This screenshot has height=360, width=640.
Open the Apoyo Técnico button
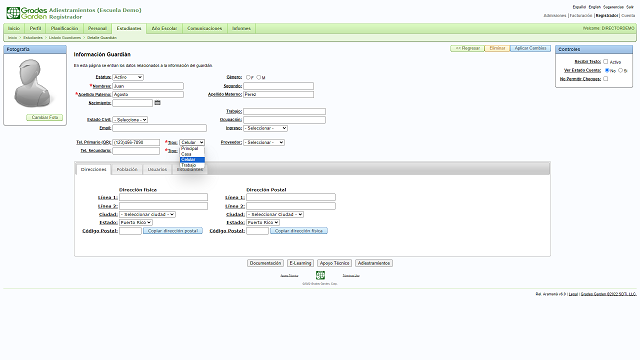tap(334, 263)
